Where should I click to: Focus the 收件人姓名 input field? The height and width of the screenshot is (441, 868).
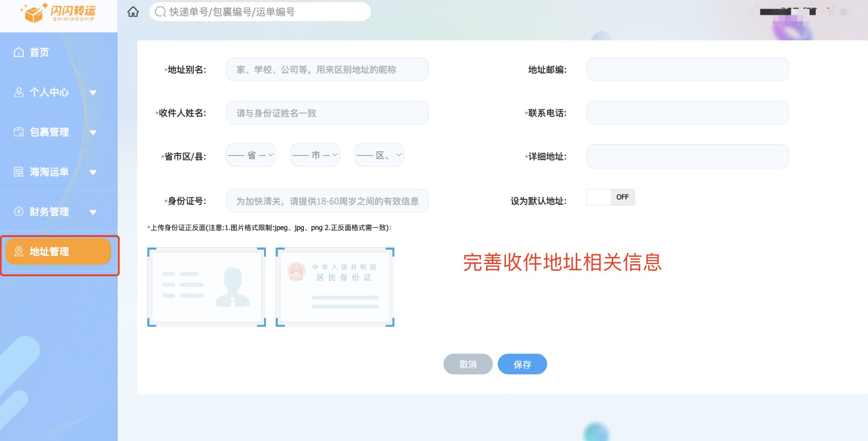tap(327, 113)
